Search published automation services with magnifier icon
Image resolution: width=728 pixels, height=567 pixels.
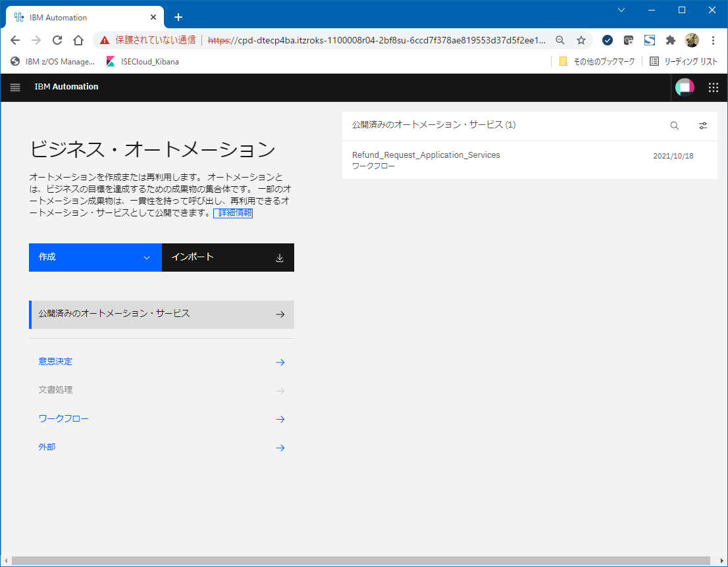point(674,126)
